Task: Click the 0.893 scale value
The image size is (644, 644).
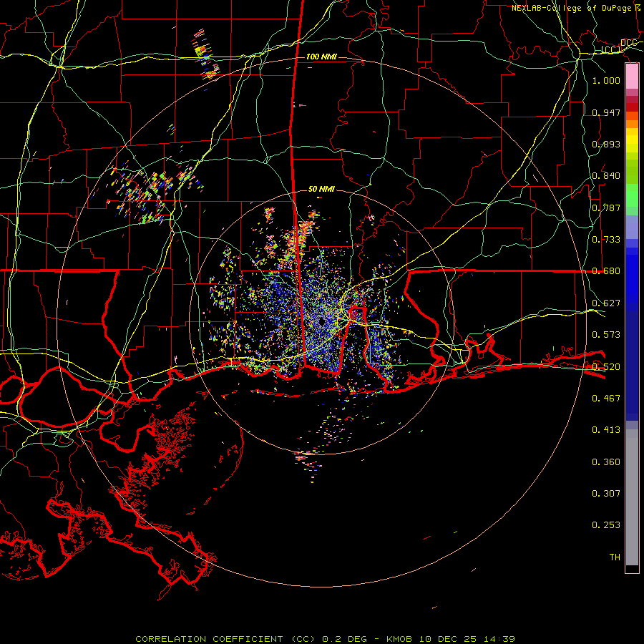Action: click(x=606, y=144)
